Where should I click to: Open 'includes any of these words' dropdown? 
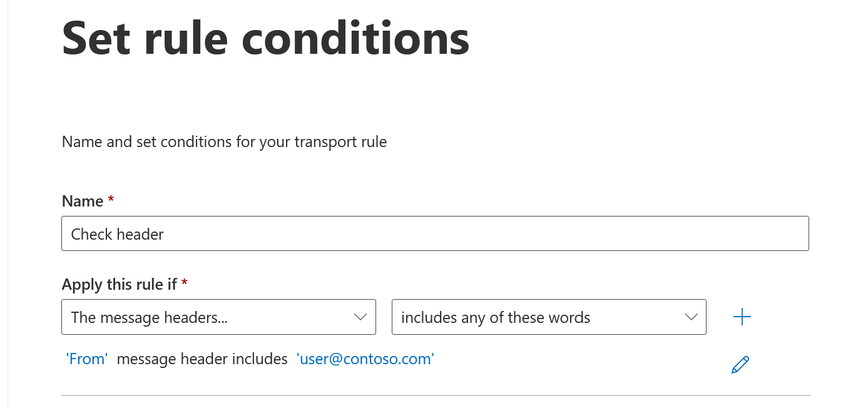click(549, 317)
